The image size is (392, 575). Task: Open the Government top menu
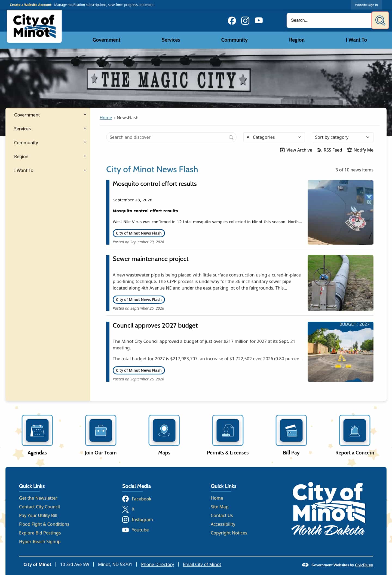tap(106, 40)
